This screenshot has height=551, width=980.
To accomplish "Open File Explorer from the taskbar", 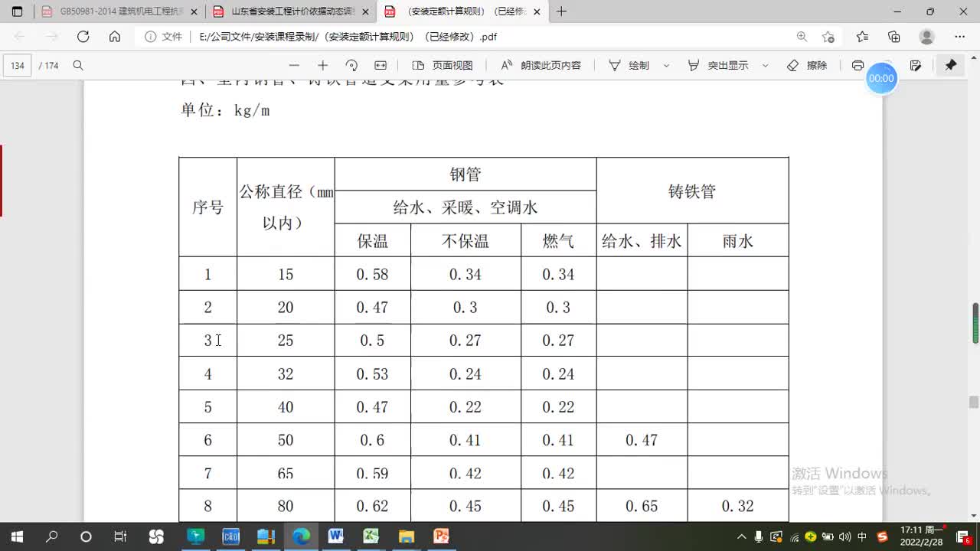I will click(407, 536).
